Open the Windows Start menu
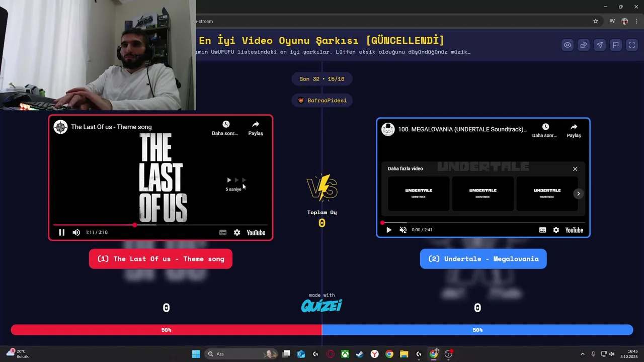 pyautogui.click(x=196, y=354)
